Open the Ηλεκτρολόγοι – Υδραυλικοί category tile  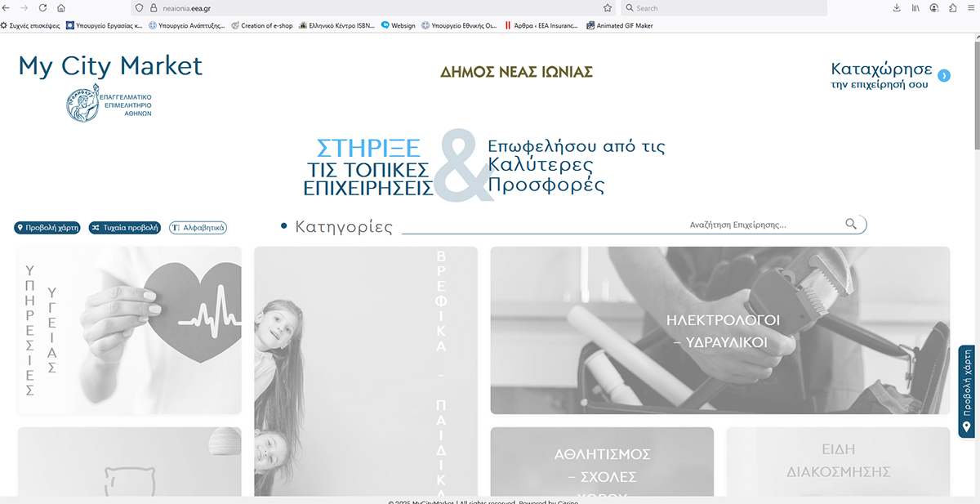pyautogui.click(x=720, y=330)
